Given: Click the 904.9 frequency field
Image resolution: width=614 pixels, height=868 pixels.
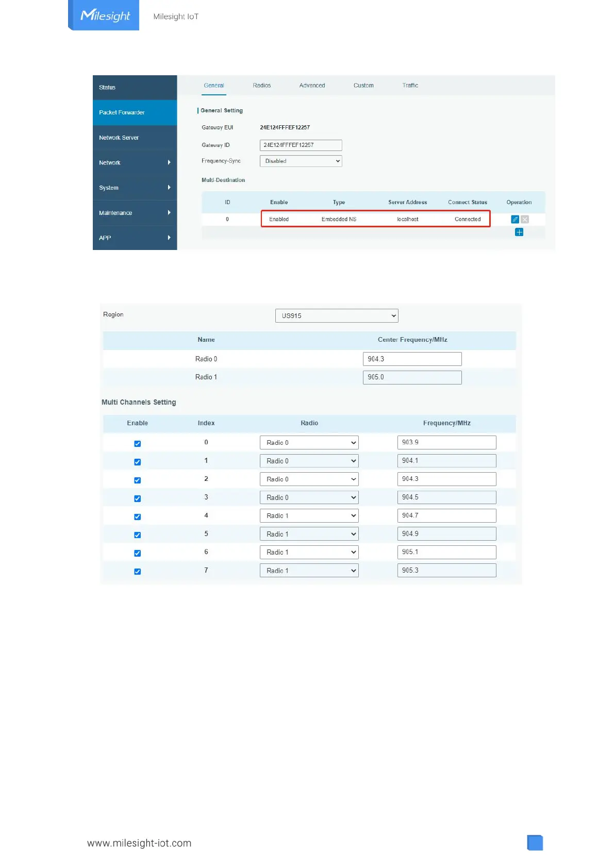Looking at the screenshot, I should [x=446, y=534].
